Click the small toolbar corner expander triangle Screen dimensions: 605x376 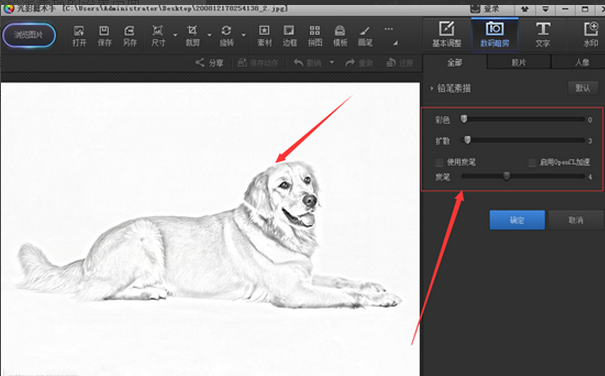395,43
